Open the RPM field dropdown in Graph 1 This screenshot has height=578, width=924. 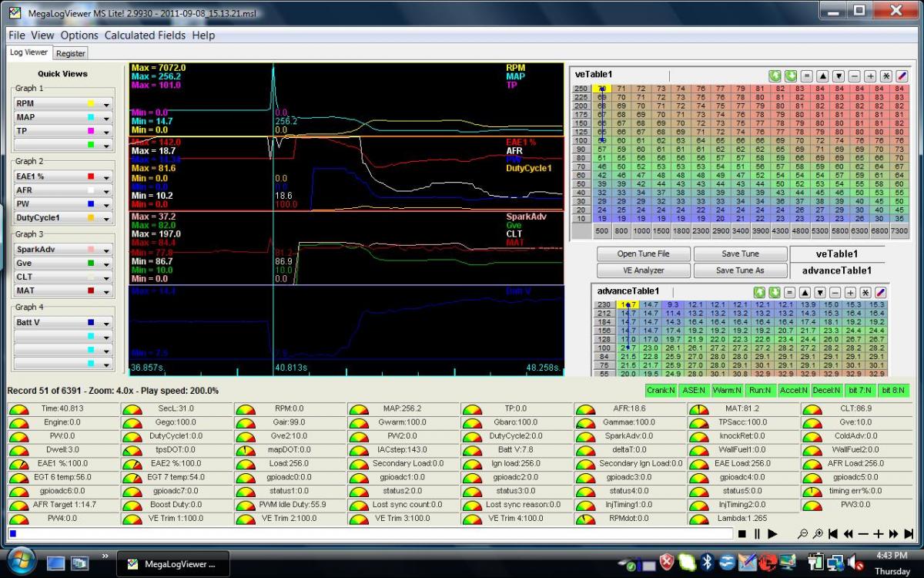point(107,104)
